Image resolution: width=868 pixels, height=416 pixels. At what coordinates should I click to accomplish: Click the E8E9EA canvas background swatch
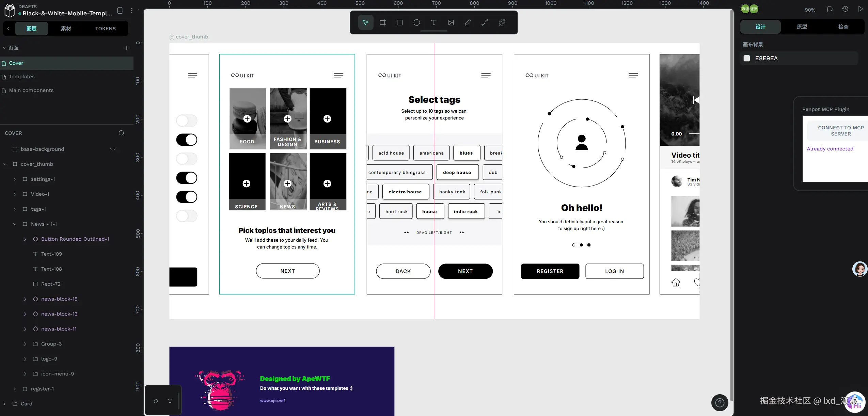747,58
